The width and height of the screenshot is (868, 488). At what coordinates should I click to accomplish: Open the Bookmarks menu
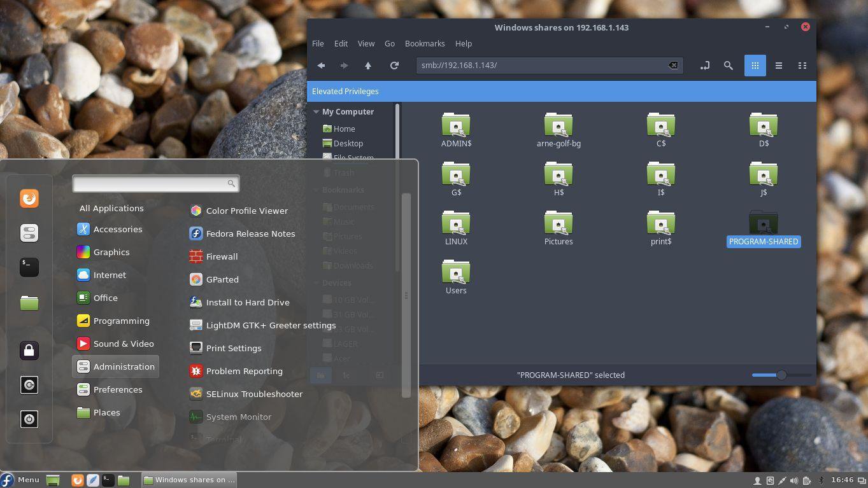[425, 43]
